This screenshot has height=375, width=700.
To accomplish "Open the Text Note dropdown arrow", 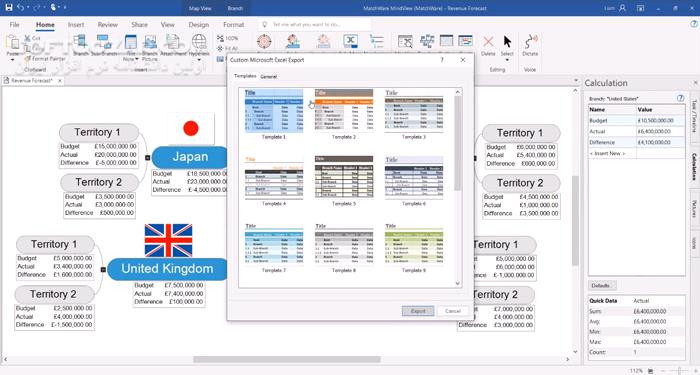I will click(x=137, y=59).
